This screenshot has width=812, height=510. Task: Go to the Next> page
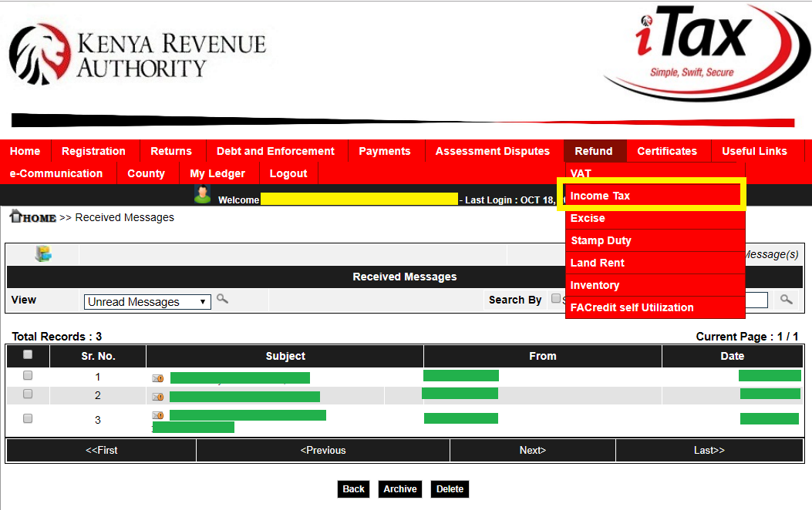tap(533, 450)
